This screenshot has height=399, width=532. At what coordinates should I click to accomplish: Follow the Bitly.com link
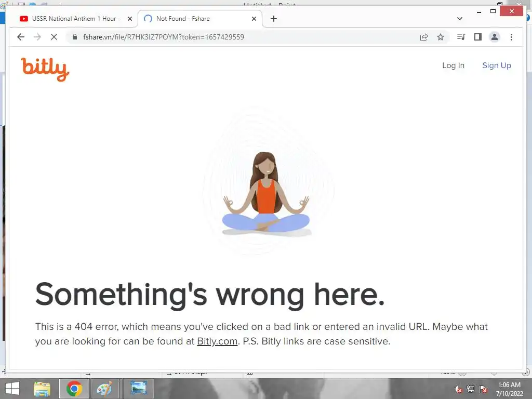[x=217, y=341]
